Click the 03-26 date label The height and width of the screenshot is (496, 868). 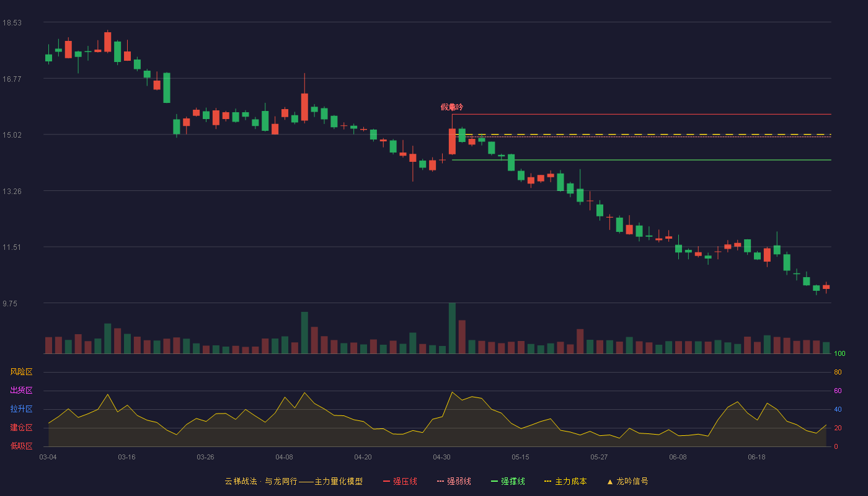point(206,457)
